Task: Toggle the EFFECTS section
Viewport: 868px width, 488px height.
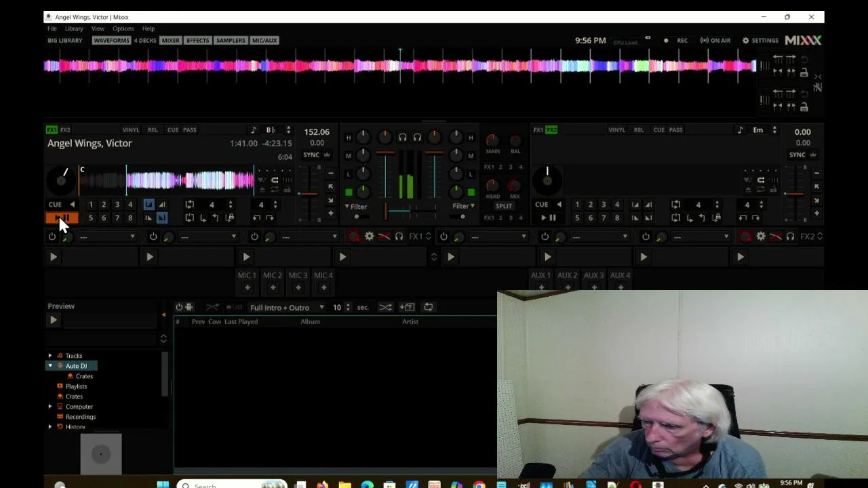Action: click(x=198, y=41)
